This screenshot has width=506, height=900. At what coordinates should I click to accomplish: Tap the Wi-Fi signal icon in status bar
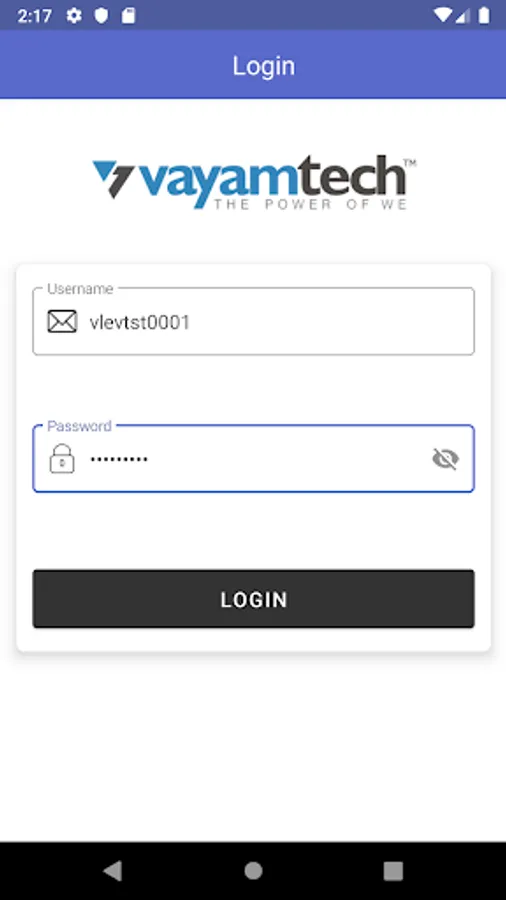(443, 15)
